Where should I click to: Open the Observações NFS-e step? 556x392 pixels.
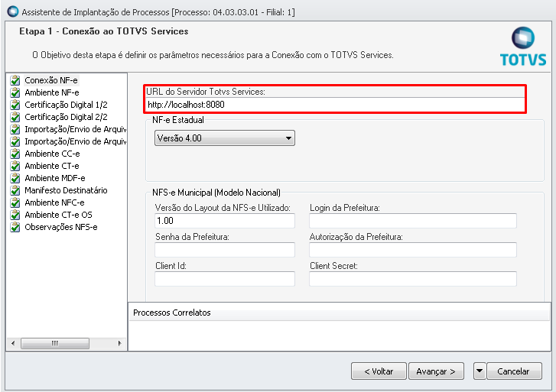pyautogui.click(x=61, y=227)
